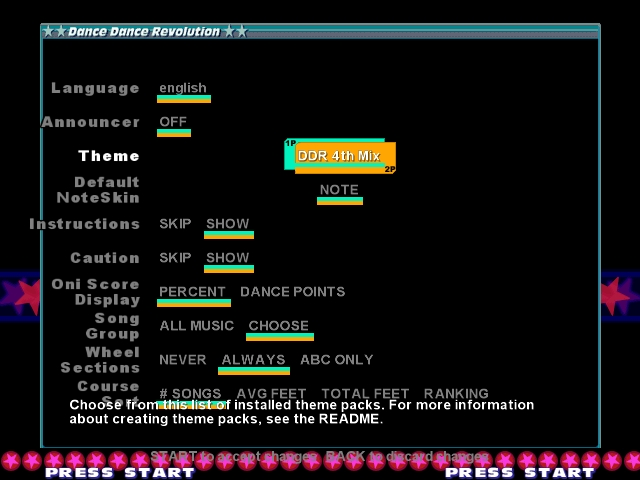The width and height of the screenshot is (640, 480).
Task: Set Wheel Sections to ABC ONLY
Action: pyautogui.click(x=336, y=360)
